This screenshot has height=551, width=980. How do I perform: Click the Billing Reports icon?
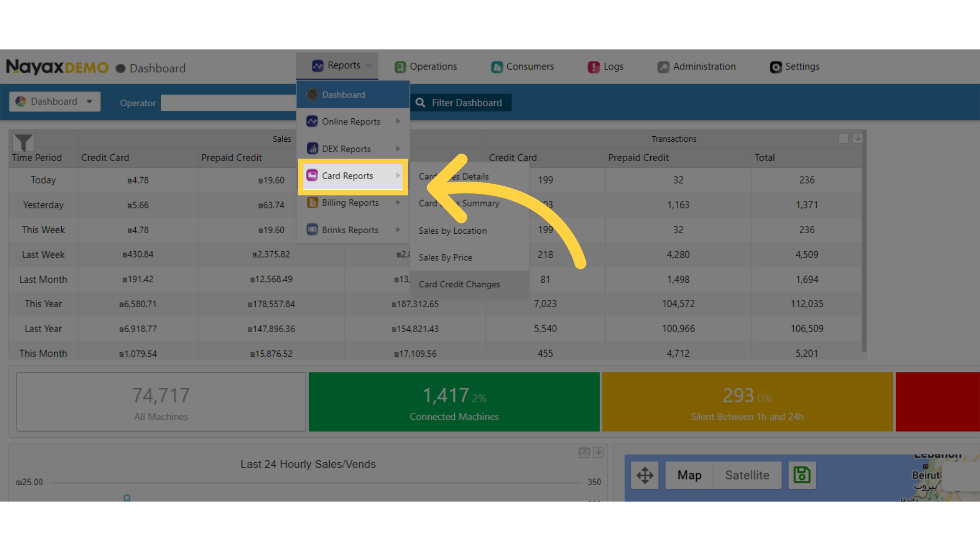[x=312, y=203]
